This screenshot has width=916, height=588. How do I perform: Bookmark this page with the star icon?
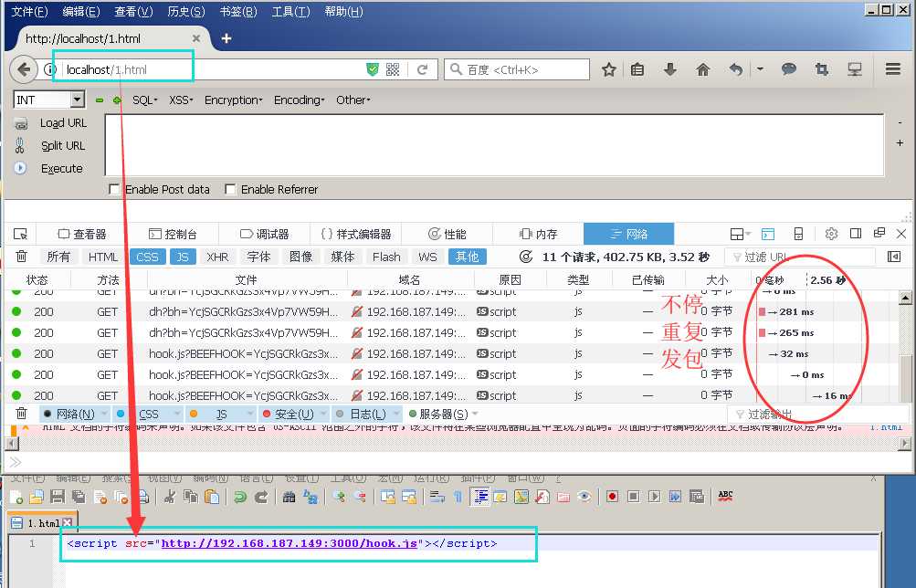pos(609,70)
